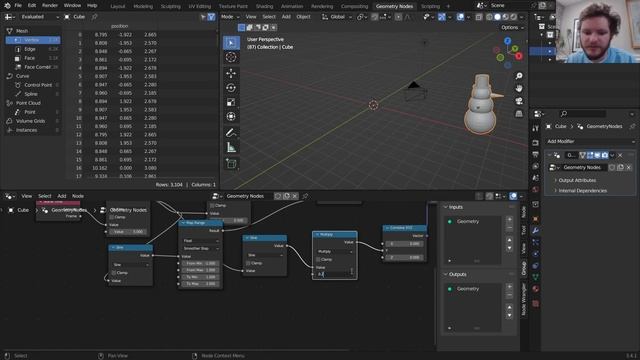Open the Material properties tab icon
This screenshot has height=360, width=640.
pos(536,289)
